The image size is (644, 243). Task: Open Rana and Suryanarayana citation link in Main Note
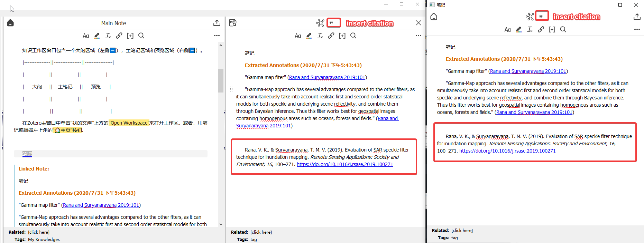[x=101, y=205]
